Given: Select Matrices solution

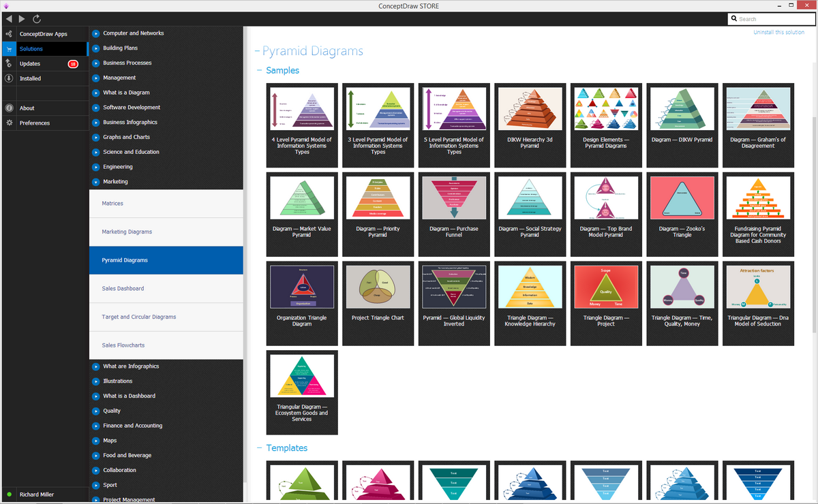Looking at the screenshot, I should (x=166, y=204).
